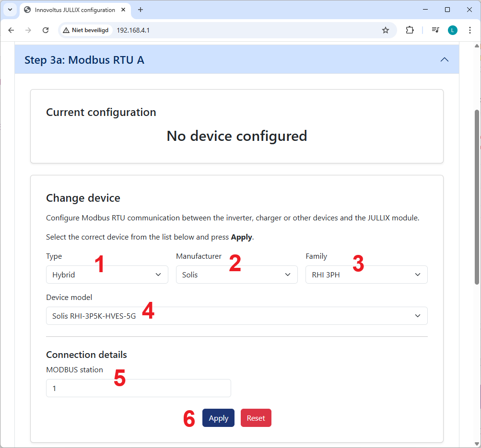
Task: Open the Chrome three-dot menu
Action: [469, 30]
